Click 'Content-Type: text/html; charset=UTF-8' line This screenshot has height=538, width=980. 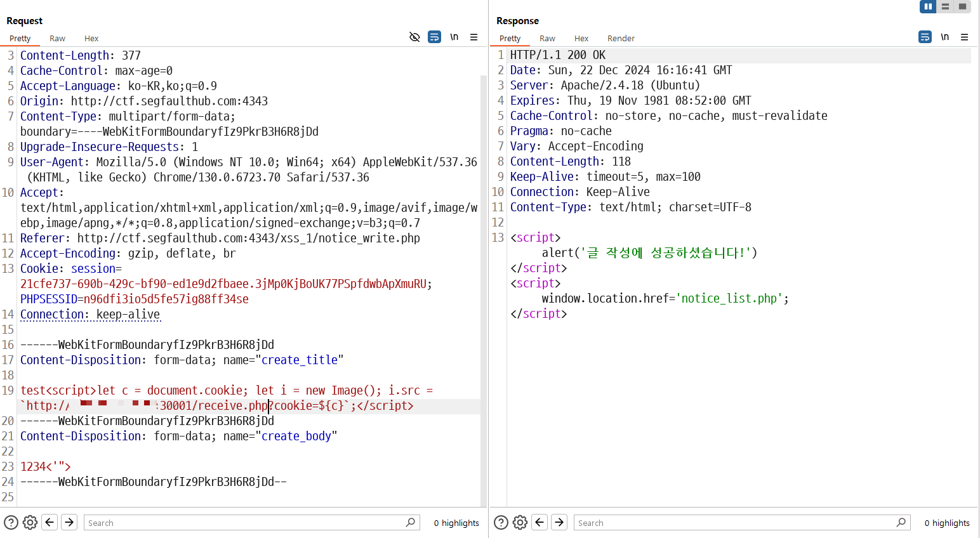631,207
